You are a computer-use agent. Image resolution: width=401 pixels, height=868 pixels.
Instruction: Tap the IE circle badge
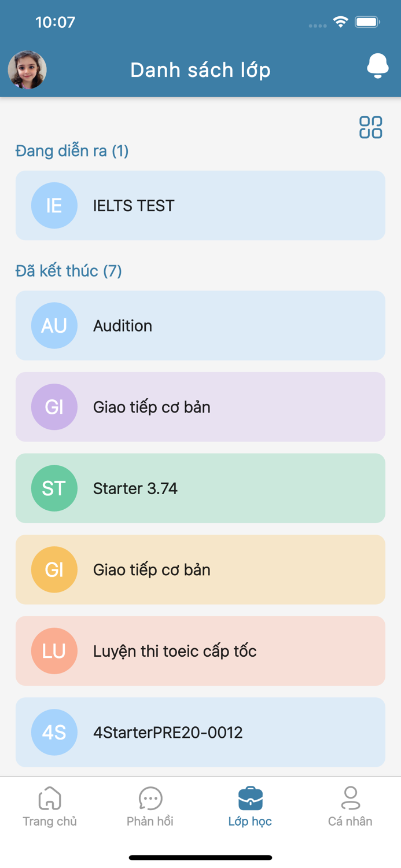(x=54, y=205)
